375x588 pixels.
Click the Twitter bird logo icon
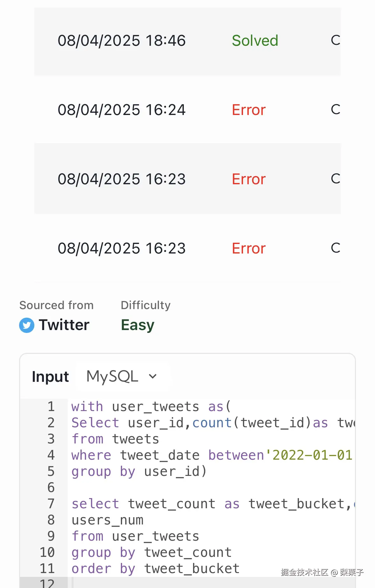pyautogui.click(x=27, y=325)
